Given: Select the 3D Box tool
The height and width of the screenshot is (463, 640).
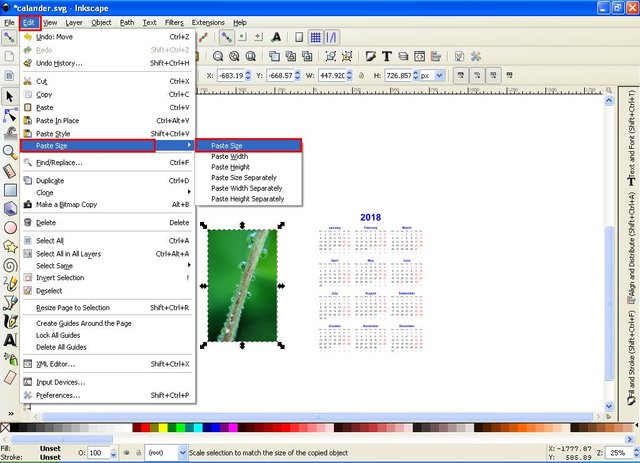Looking at the screenshot, I should [x=10, y=208].
